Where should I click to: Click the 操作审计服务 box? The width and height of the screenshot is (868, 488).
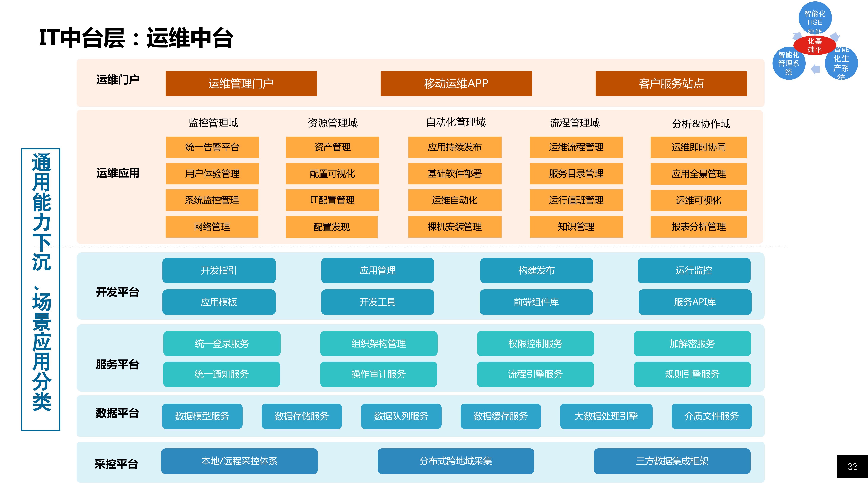(x=378, y=374)
